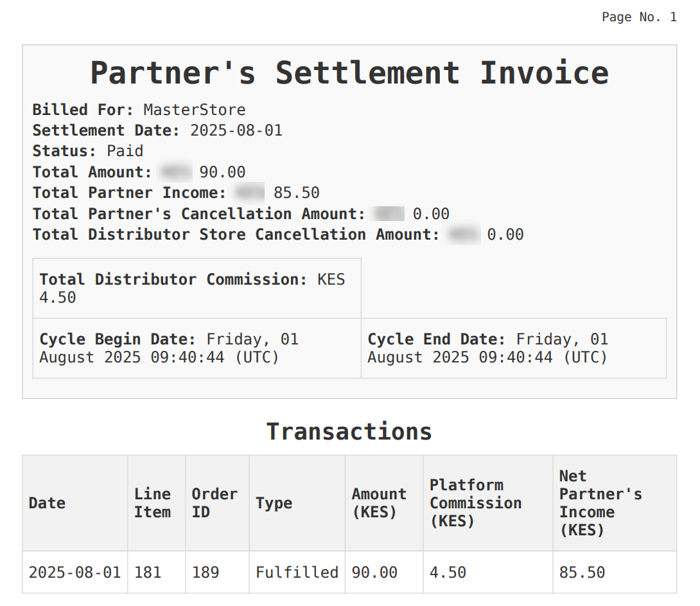This screenshot has width=700, height=606.
Task: Click the Line Item column header
Action: [x=152, y=503]
